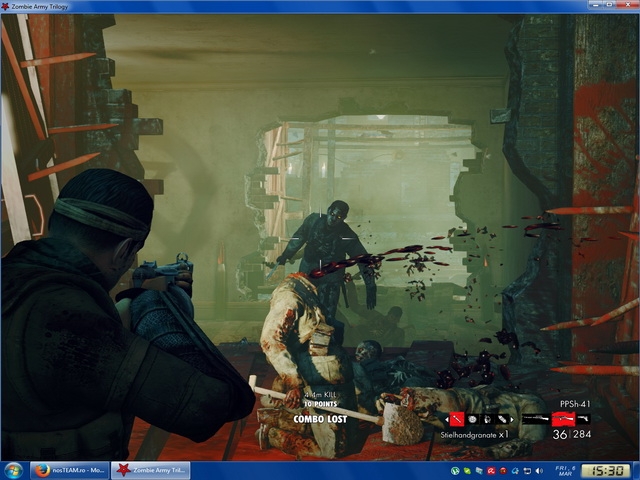
Task: Select the sniper rifle weapon slot
Action: 536,419
